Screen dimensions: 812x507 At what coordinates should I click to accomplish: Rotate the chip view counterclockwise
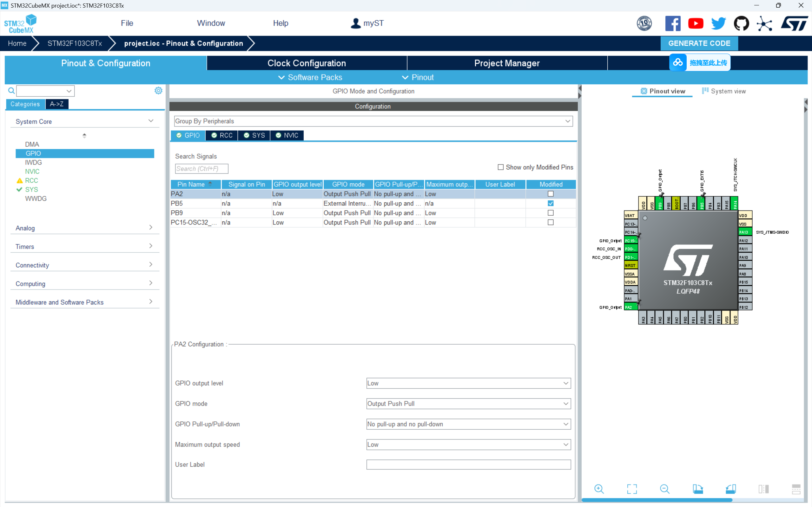[x=731, y=489]
